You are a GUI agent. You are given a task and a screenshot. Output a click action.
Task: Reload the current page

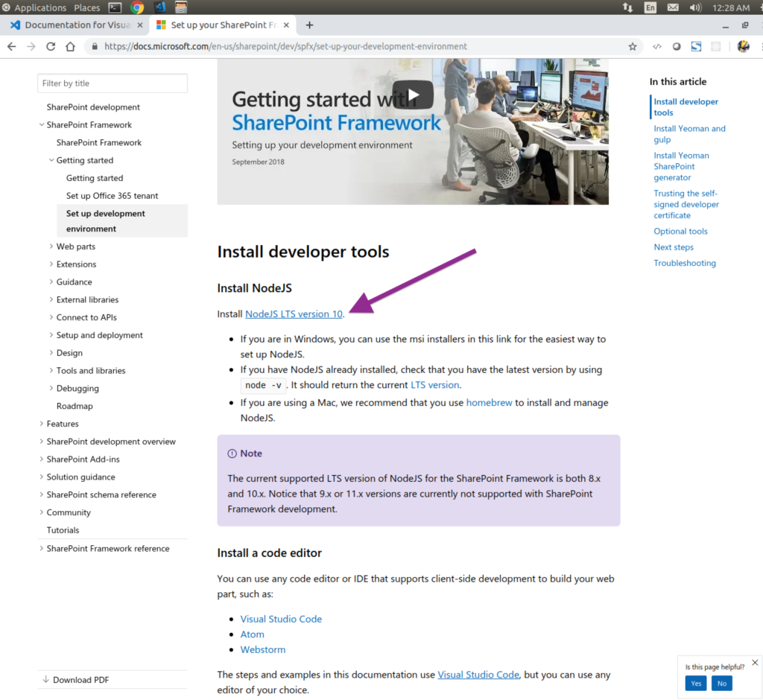pos(51,46)
